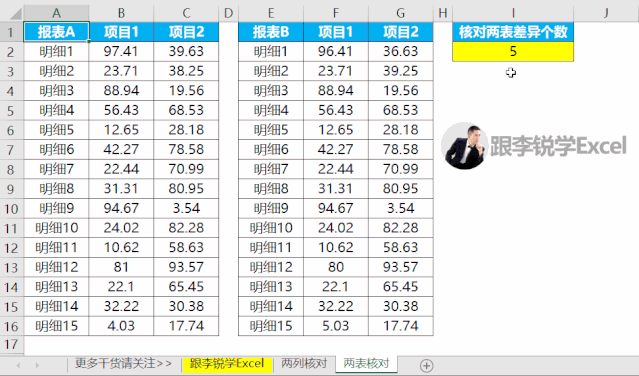
Task: Select row 17 header
Action: pyautogui.click(x=11, y=345)
